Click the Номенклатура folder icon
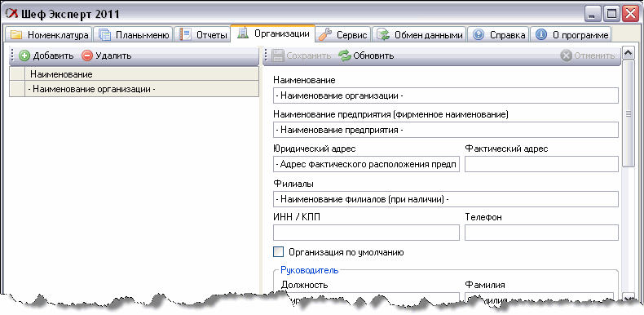Viewport: 644px width, 315px height. (x=15, y=35)
